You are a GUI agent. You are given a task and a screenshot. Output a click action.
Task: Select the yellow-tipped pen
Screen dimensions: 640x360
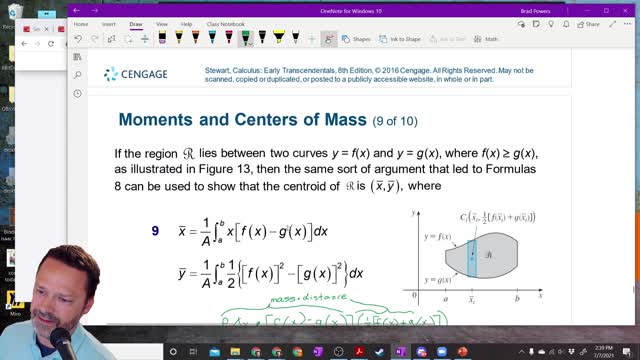point(179,38)
